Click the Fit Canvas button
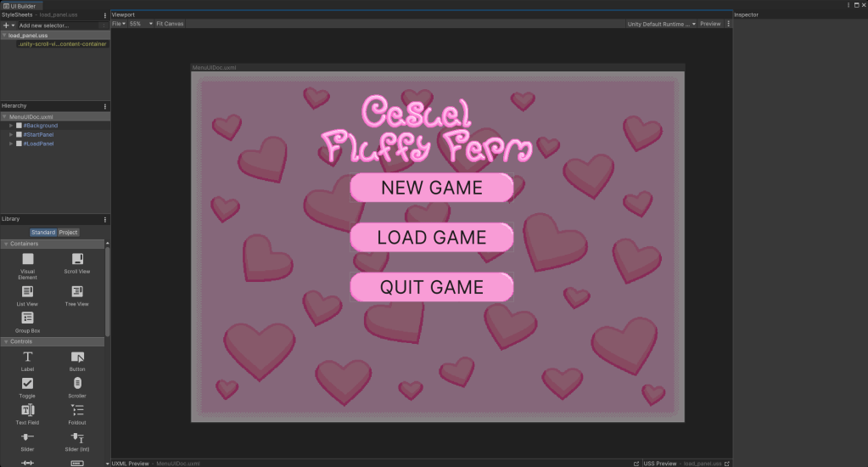 (170, 24)
